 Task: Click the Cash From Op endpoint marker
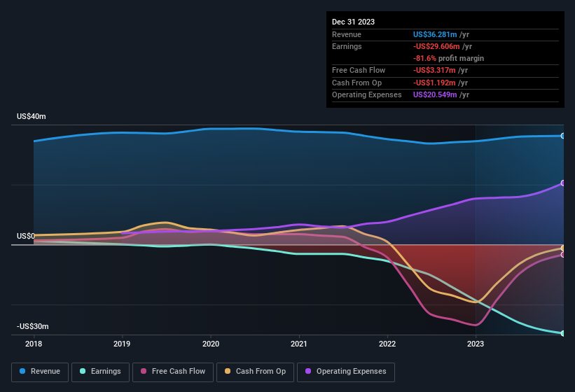tap(563, 248)
